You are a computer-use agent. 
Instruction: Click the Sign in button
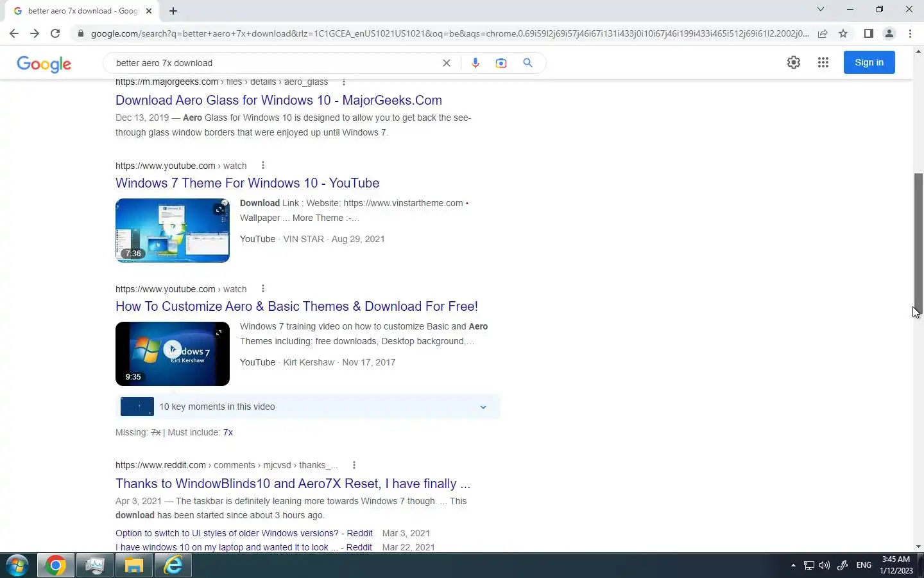pyautogui.click(x=869, y=62)
